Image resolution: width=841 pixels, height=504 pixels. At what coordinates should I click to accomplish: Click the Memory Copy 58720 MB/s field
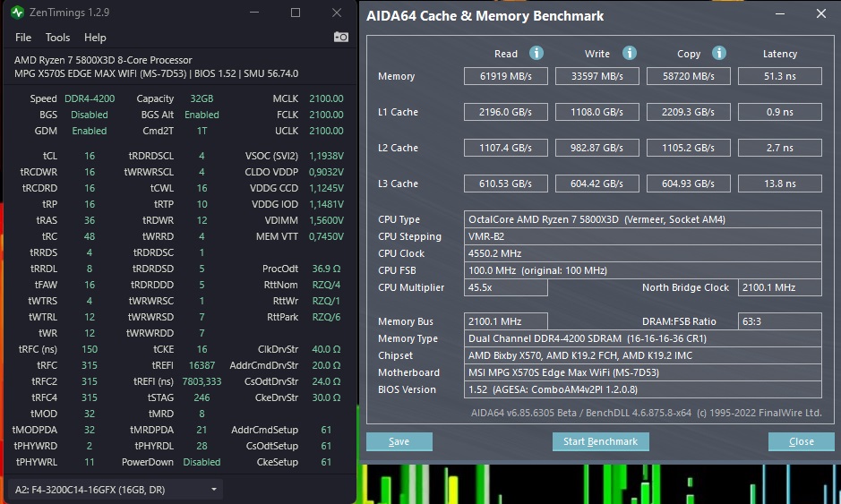pyautogui.click(x=689, y=76)
